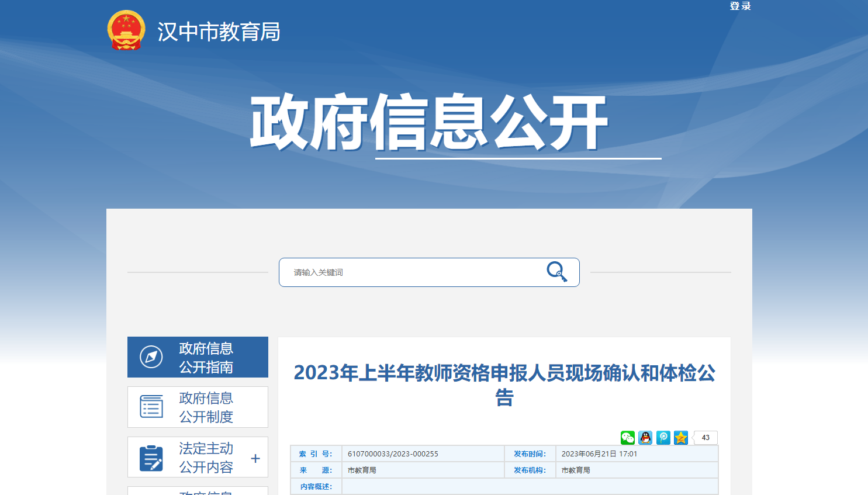Image resolution: width=868 pixels, height=495 pixels.
Task: Click the 政府信息公开 banner heading
Action: click(x=429, y=123)
